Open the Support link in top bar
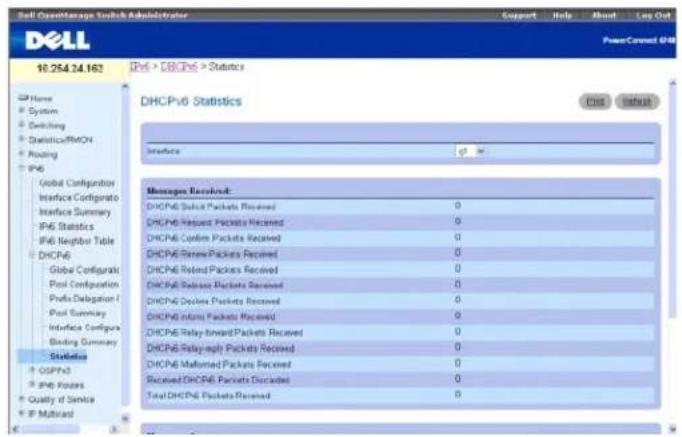 519,15
